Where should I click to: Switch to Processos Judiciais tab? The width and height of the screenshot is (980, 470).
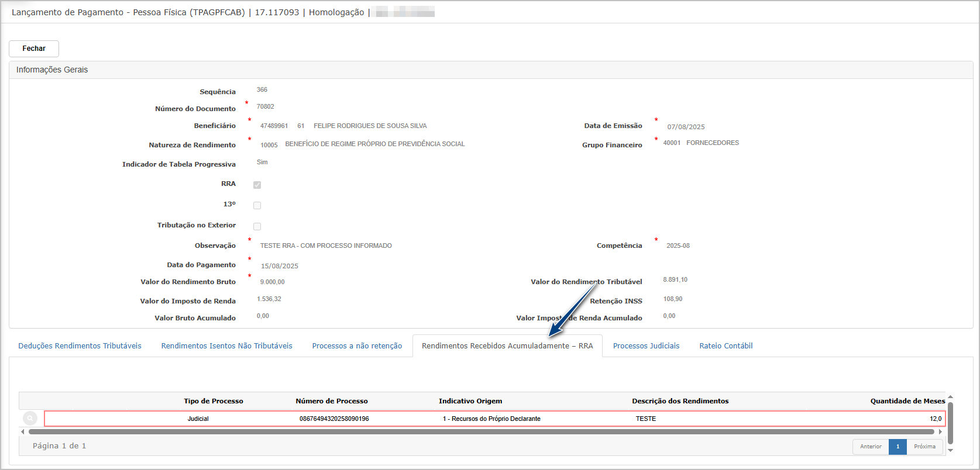646,346
